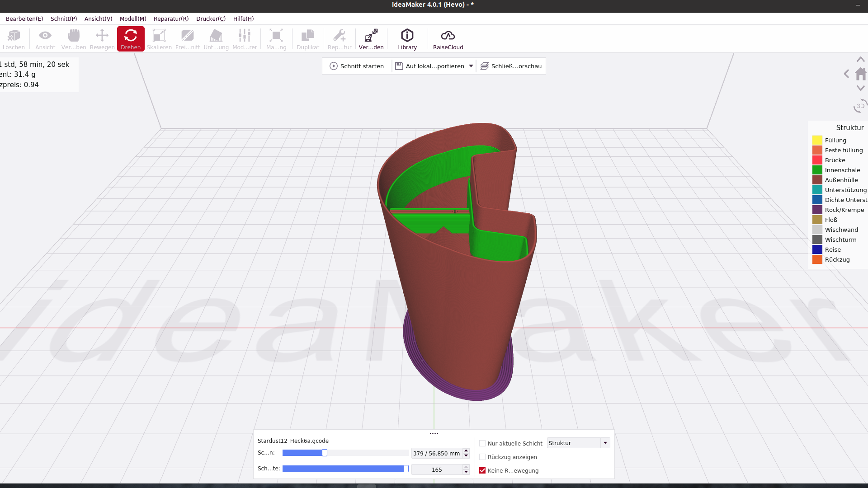This screenshot has height=488, width=868.
Task: Enable the Nur aktuelle Schicht checkbox
Action: [482, 443]
